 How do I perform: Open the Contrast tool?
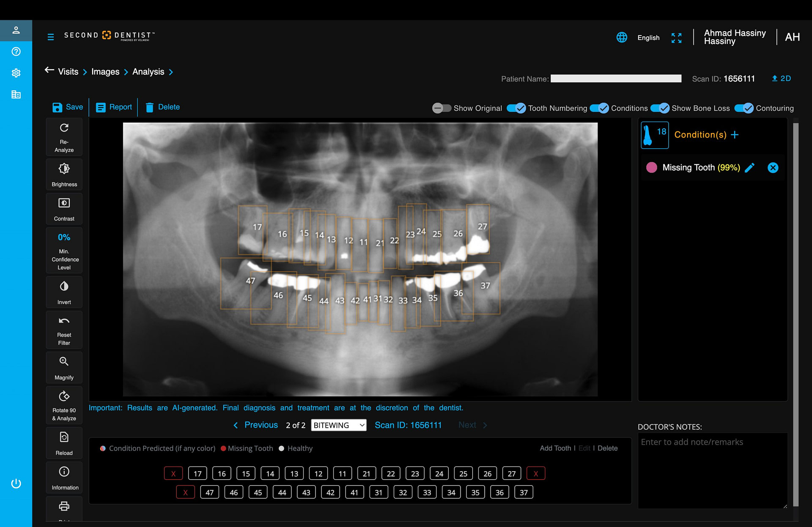[64, 208]
